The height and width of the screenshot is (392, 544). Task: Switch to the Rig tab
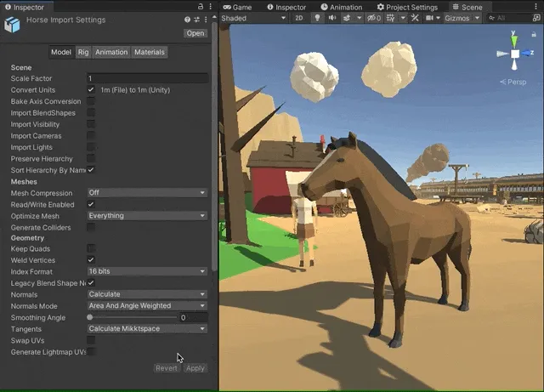(83, 52)
